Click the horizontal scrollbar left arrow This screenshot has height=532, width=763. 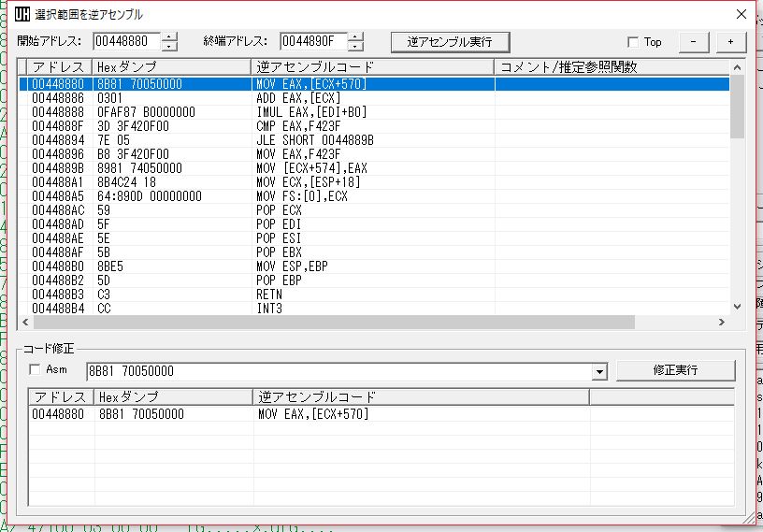[x=25, y=323]
